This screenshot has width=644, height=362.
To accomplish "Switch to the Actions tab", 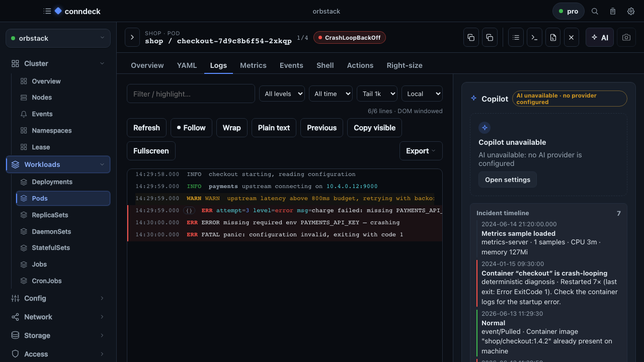I will 360,65.
